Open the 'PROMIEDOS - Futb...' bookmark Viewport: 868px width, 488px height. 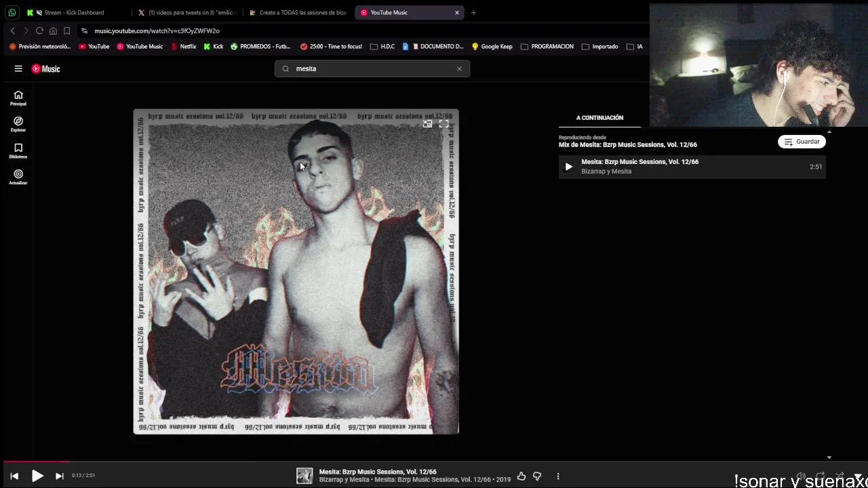[x=260, y=47]
